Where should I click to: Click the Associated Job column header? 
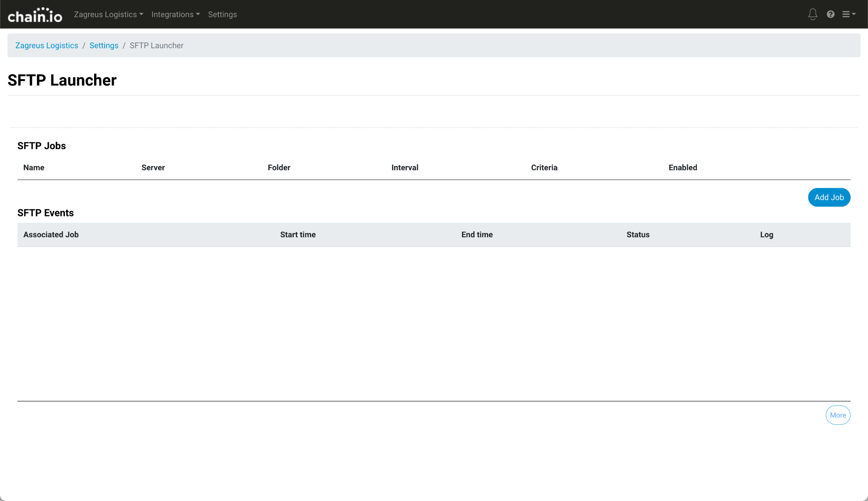point(51,235)
